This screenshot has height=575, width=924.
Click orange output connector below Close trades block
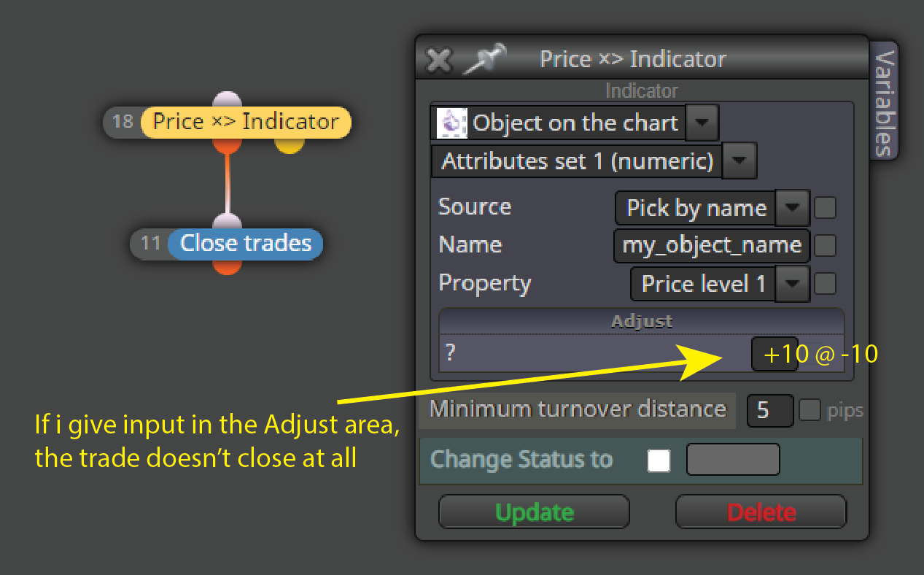pos(228,266)
